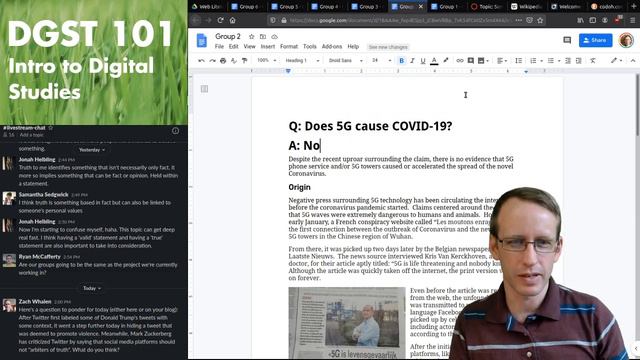This screenshot has height=360, width=640.
Task: Click the redo icon in Docs toolbar
Action: [x=212, y=60]
